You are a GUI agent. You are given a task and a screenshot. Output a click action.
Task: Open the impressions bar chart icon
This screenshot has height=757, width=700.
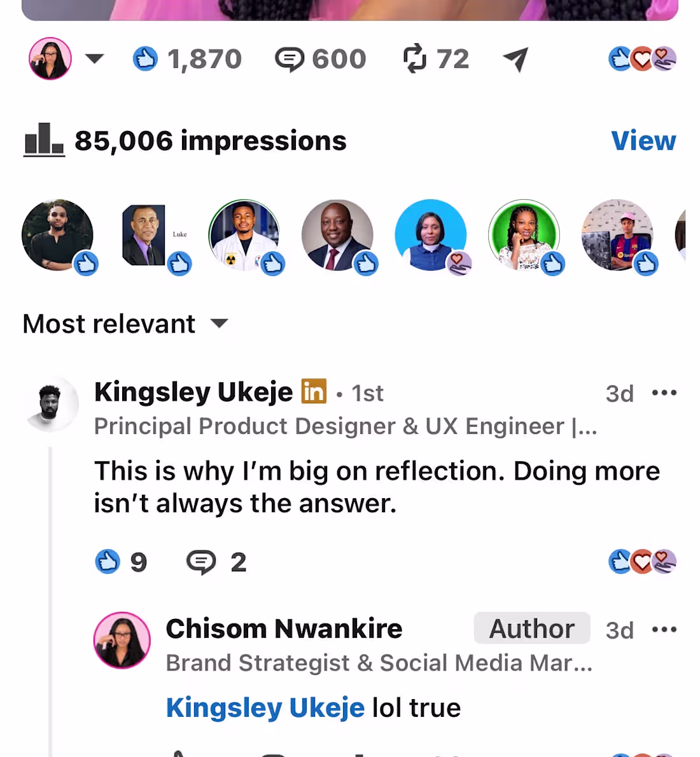pyautogui.click(x=44, y=139)
